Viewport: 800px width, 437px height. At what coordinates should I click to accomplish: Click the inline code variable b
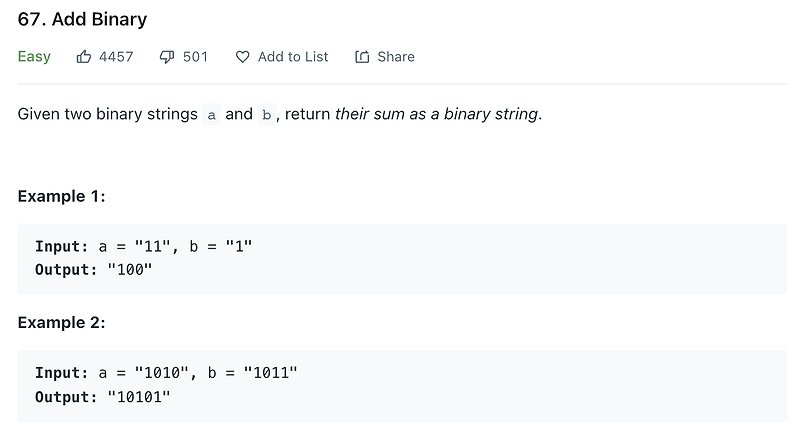(x=266, y=114)
